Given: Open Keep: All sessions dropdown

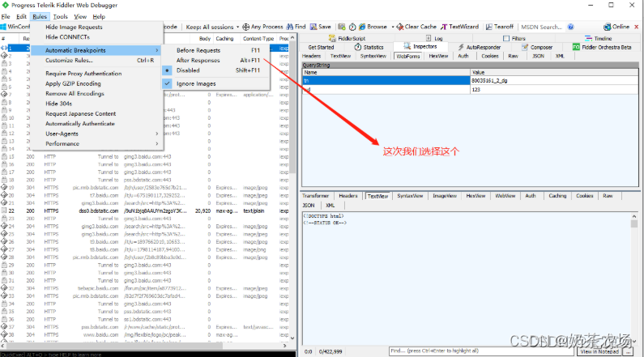Looking at the screenshot, I should pos(212,27).
